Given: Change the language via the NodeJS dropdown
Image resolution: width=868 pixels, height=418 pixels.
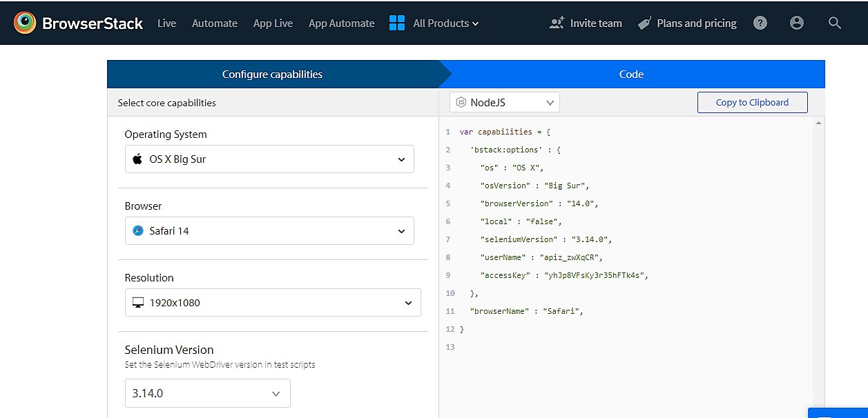Looking at the screenshot, I should pyautogui.click(x=504, y=101).
